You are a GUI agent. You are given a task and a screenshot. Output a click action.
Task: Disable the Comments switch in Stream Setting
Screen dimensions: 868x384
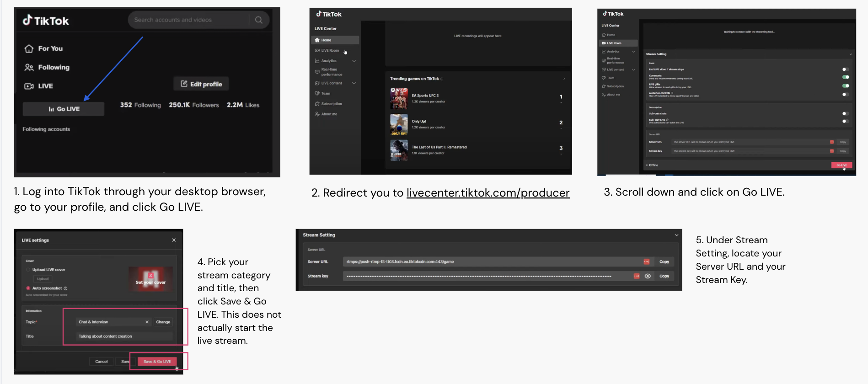(x=846, y=77)
